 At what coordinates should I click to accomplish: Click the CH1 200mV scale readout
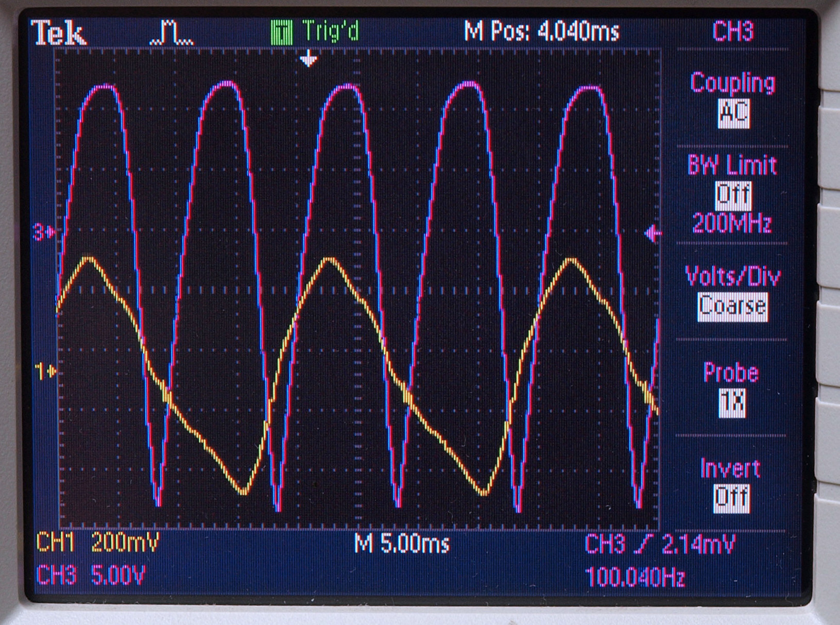[x=98, y=543]
